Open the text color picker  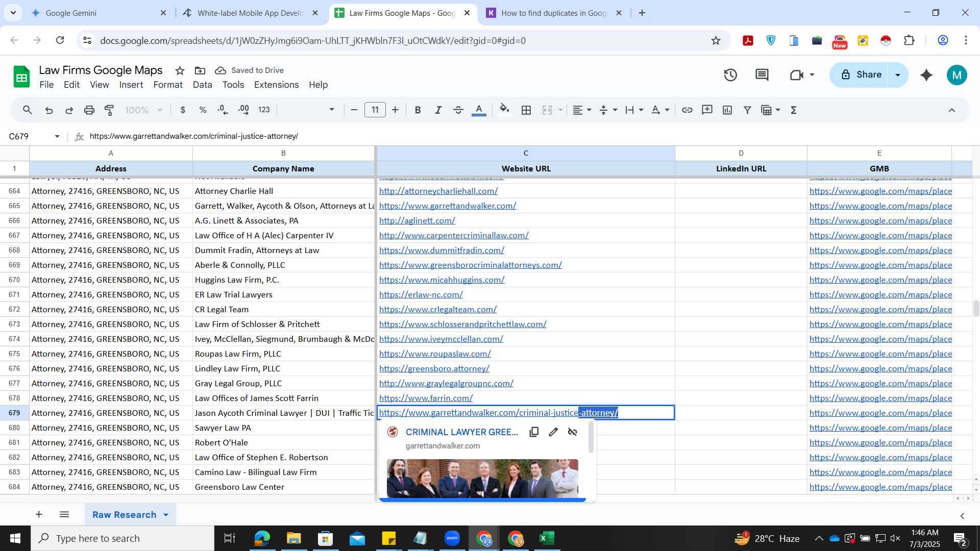(x=479, y=110)
